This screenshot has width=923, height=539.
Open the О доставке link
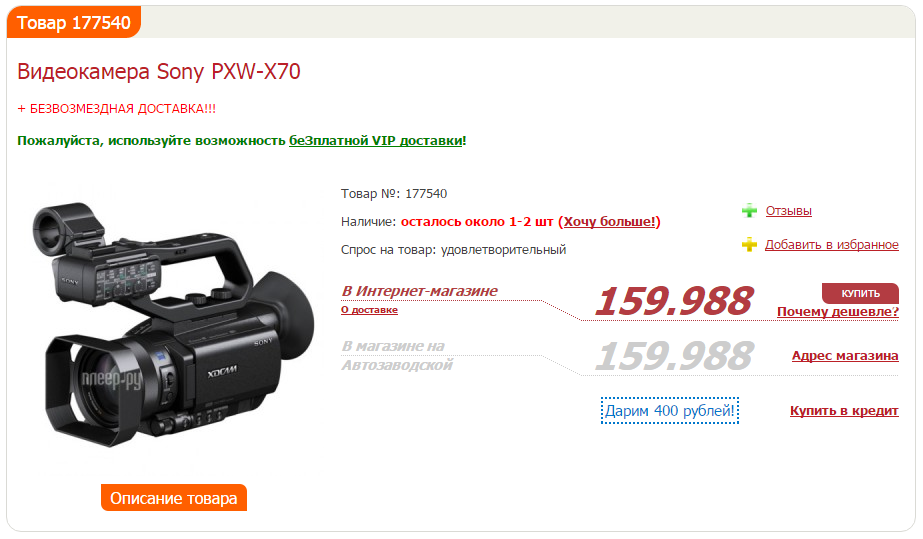pyautogui.click(x=369, y=310)
